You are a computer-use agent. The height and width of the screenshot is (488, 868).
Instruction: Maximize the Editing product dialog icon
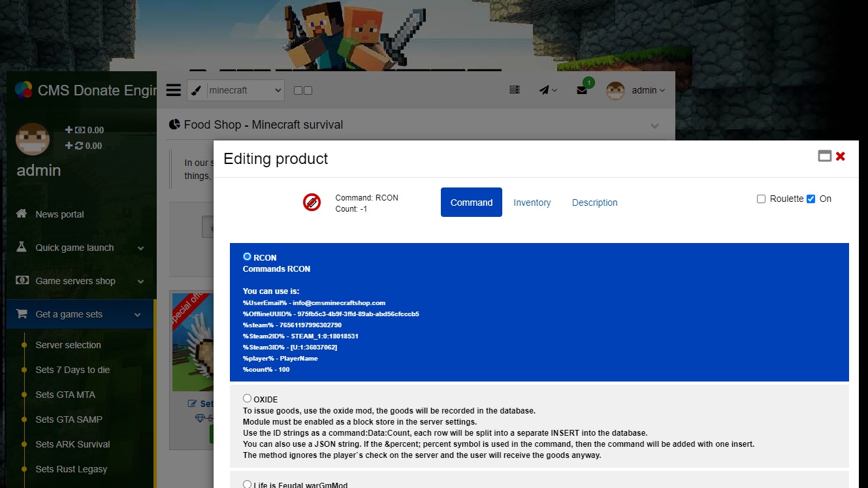[825, 156]
